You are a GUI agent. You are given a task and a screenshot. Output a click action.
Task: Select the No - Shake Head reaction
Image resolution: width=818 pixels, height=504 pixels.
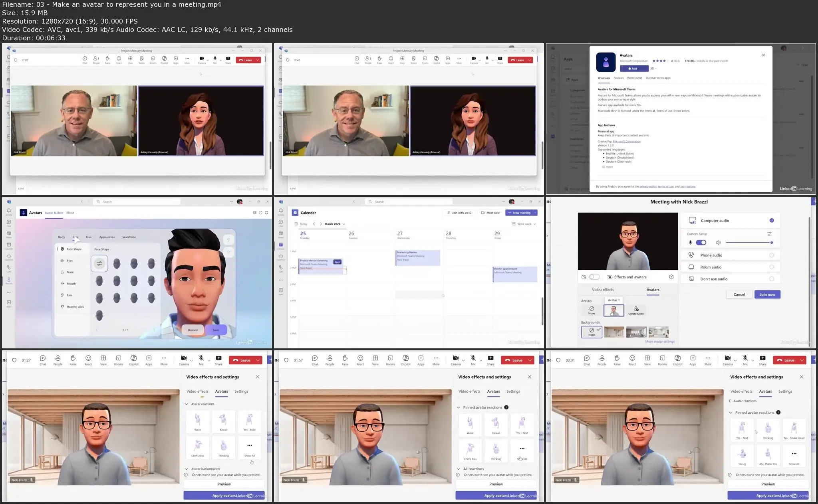click(x=794, y=429)
